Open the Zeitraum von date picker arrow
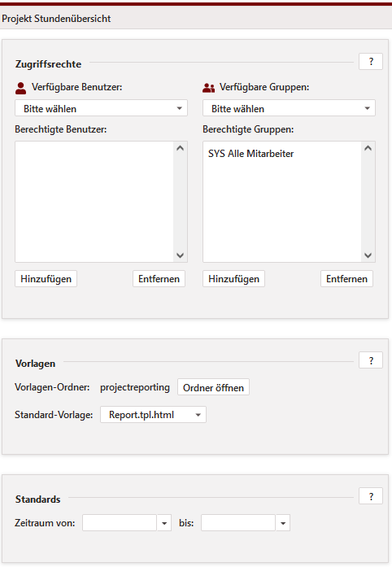 (164, 523)
